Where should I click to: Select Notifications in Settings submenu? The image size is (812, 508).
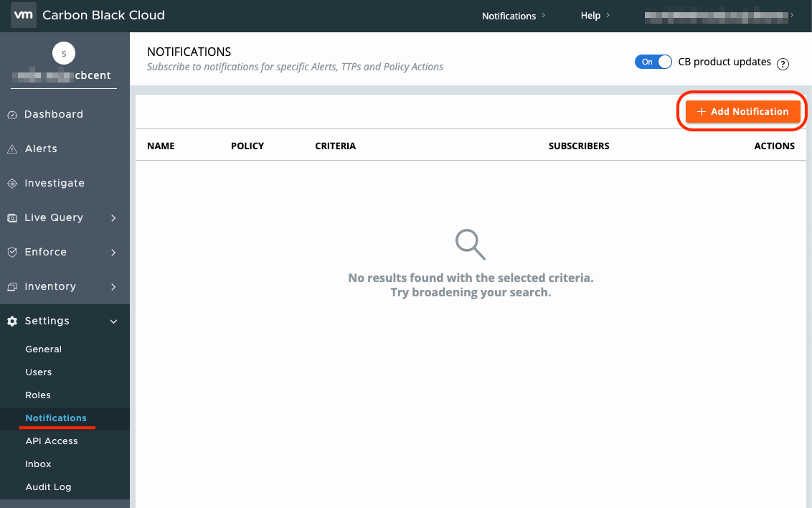(x=56, y=418)
